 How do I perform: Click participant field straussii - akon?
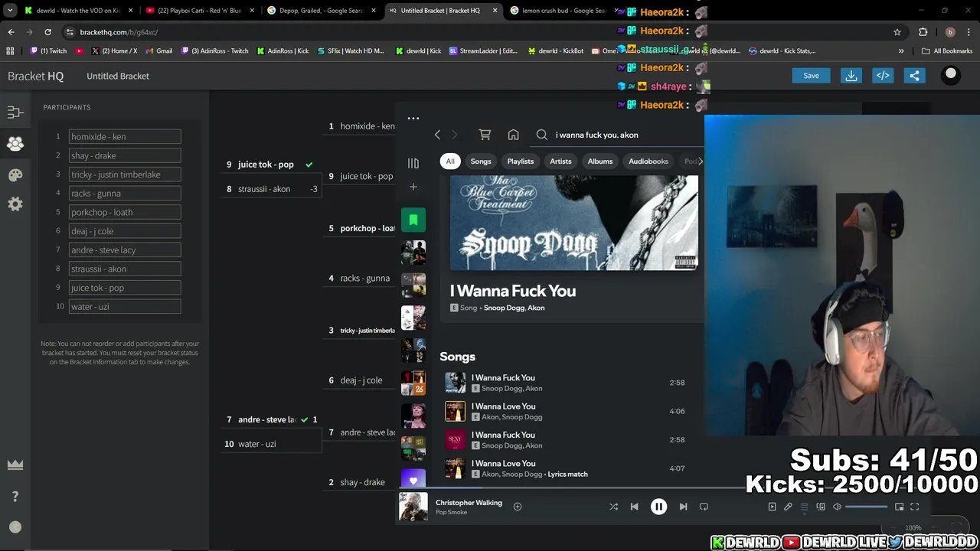[125, 269]
